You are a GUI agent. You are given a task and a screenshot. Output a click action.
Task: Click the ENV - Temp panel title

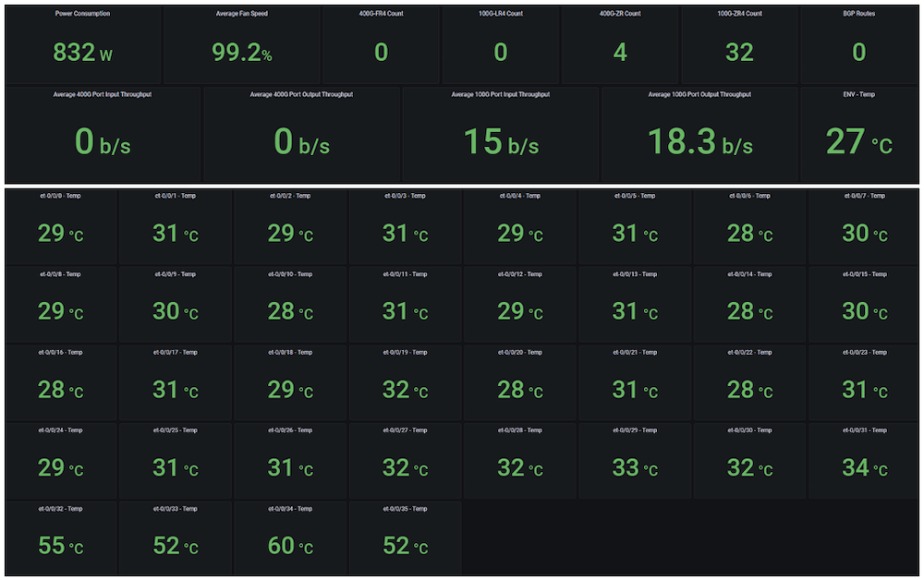point(859,94)
